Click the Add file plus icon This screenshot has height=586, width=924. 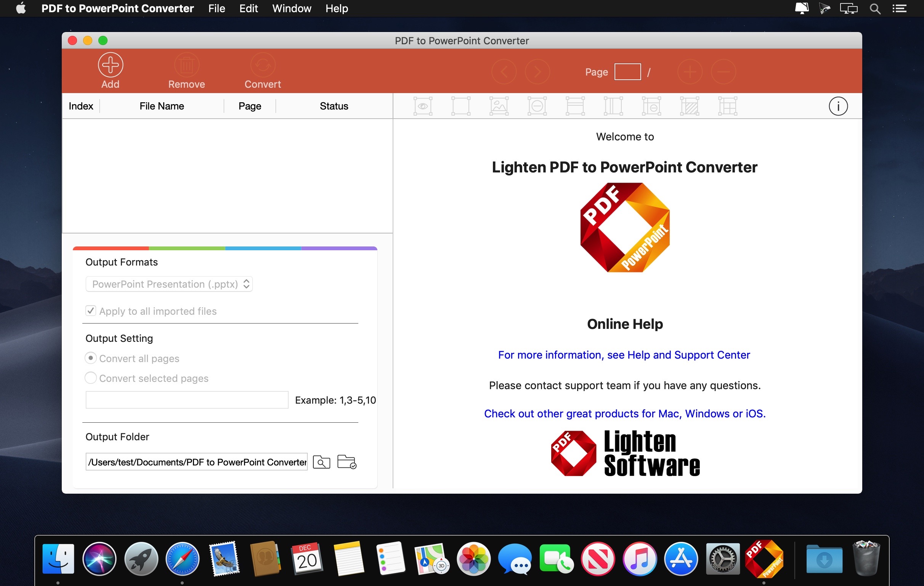111,65
